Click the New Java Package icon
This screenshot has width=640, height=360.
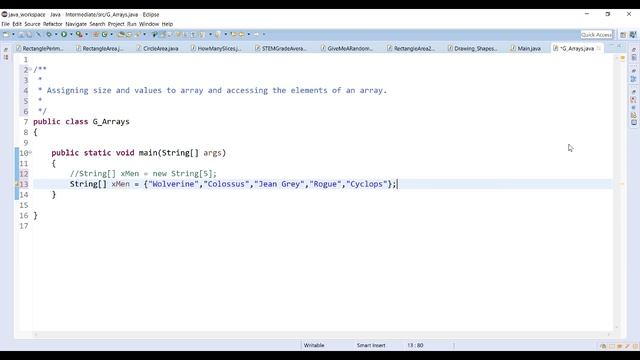tap(95, 35)
